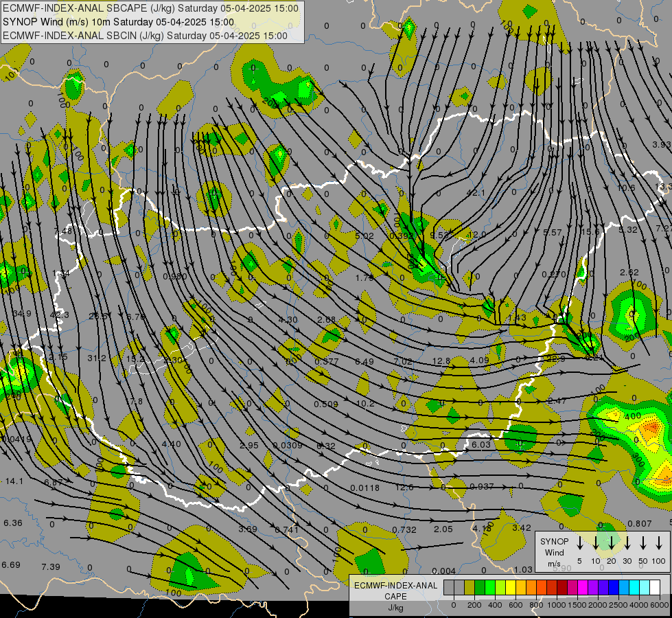The height and width of the screenshot is (618, 672).
Task: Click the 400 contour label on the map
Action: pyautogui.click(x=633, y=416)
